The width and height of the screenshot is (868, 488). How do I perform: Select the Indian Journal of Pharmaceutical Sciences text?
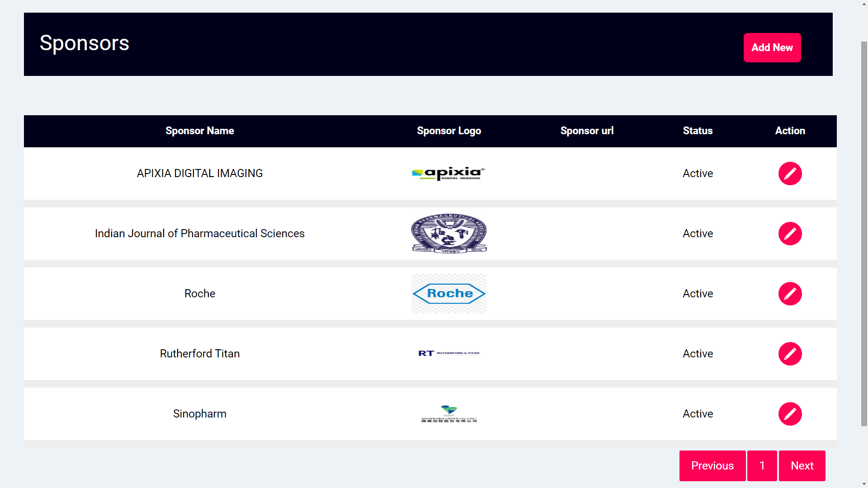pyautogui.click(x=200, y=234)
